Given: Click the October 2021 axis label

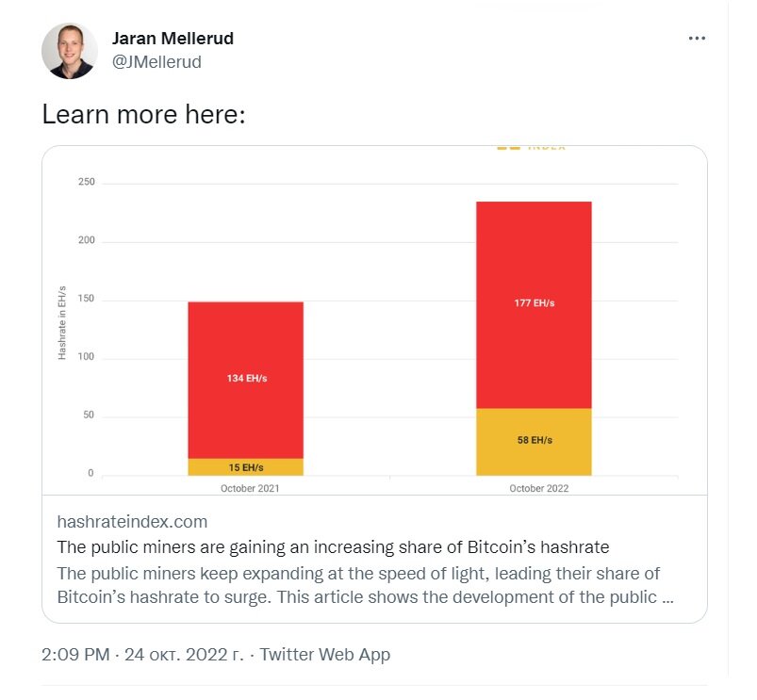Looking at the screenshot, I should coord(250,488).
